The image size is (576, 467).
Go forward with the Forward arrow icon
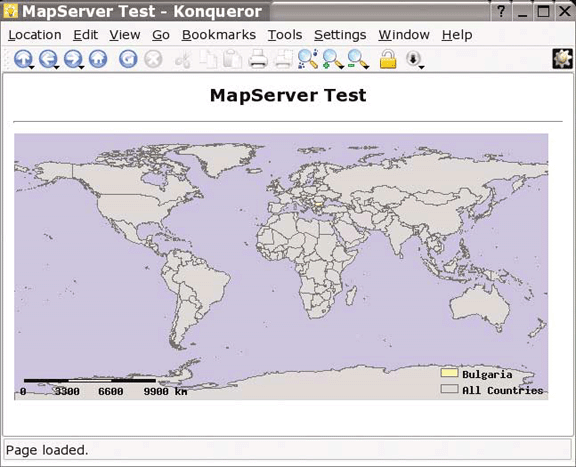pyautogui.click(x=73, y=59)
